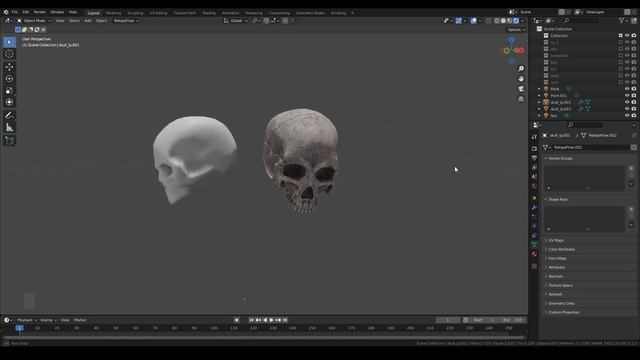Open the Material properties tab
The width and height of the screenshot is (640, 360).
tap(534, 254)
